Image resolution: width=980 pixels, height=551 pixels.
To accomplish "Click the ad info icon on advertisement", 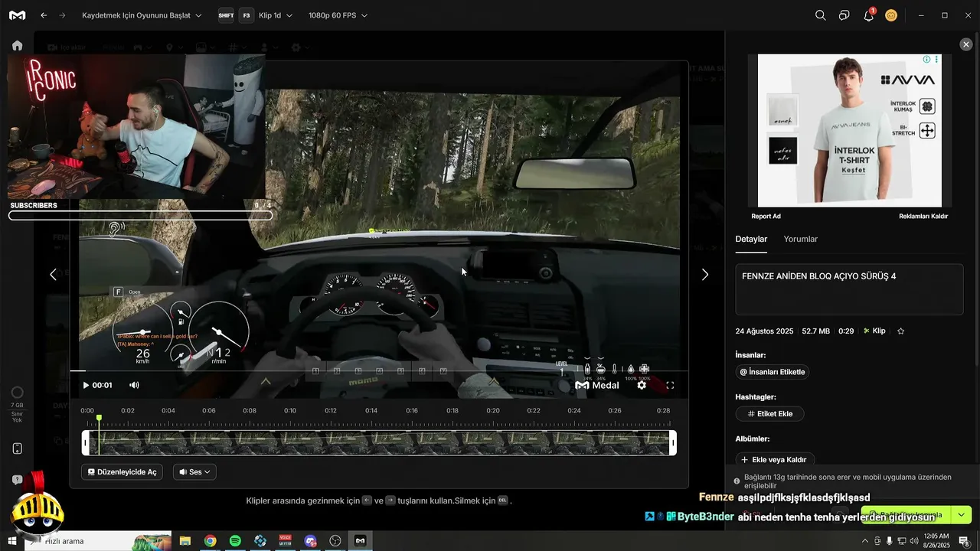I will coord(926,59).
